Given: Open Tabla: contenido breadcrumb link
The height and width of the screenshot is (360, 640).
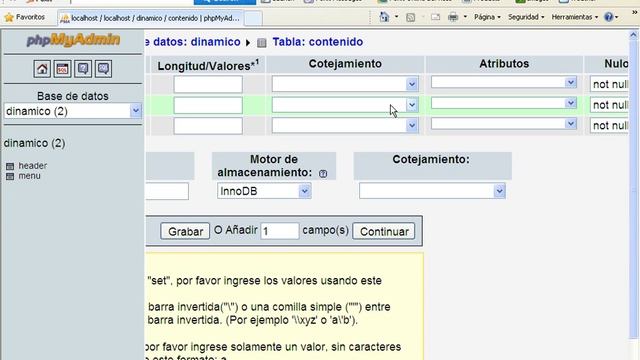Looking at the screenshot, I should click(x=318, y=42).
